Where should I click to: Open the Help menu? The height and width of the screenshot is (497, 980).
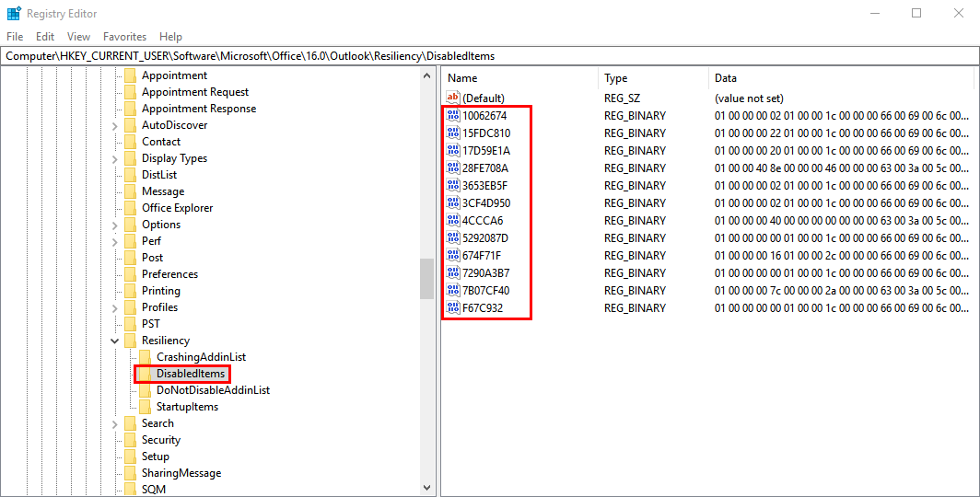click(170, 37)
